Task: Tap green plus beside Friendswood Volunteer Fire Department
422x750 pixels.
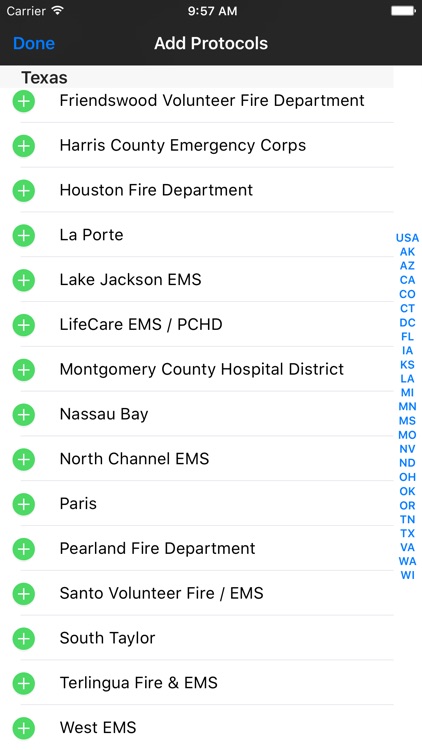Action: point(23,101)
